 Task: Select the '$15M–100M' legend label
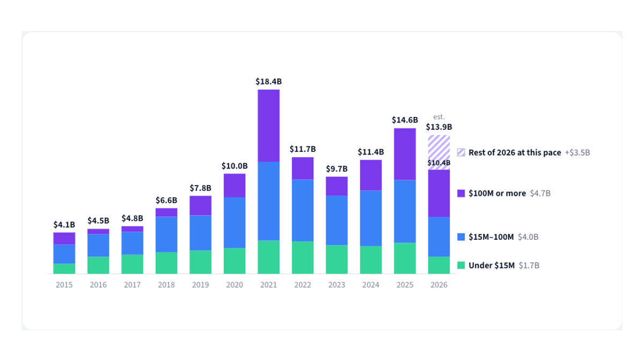[491, 237]
